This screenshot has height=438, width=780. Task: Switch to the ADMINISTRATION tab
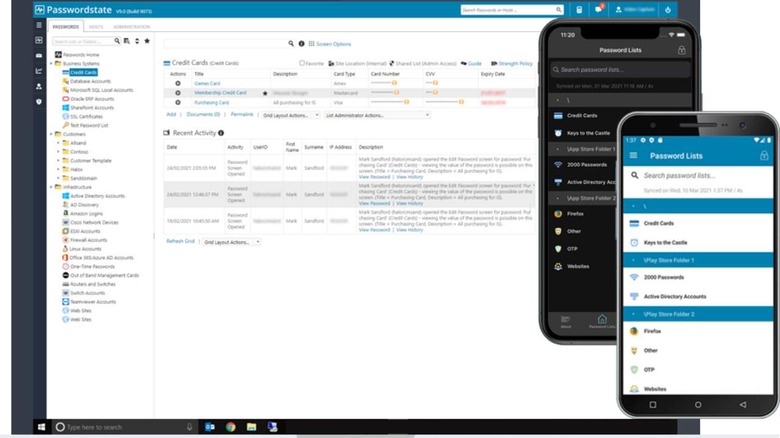tap(131, 26)
